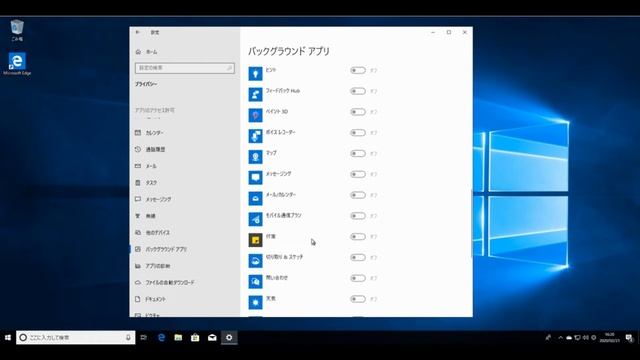Click the モバイル通信プラン app icon
This screenshot has width=640, height=360.
point(256,220)
